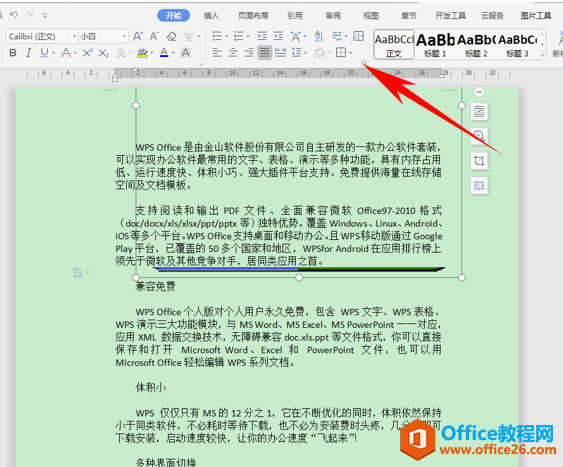Open the 开发工具 ribbon tab
The image size is (563, 467).
pyautogui.click(x=450, y=15)
